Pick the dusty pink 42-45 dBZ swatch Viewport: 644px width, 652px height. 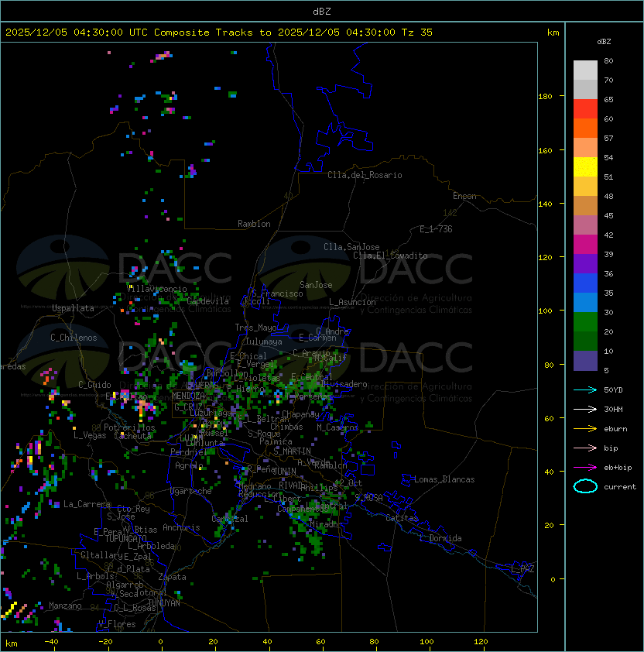(x=585, y=225)
